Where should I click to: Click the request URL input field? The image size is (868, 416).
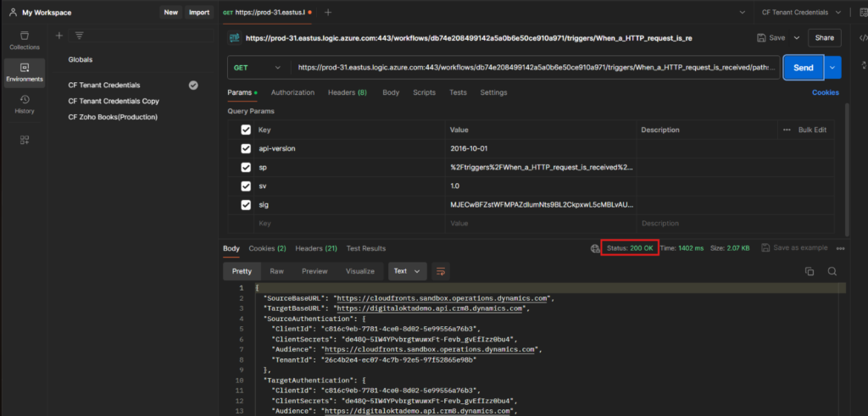[x=536, y=68]
